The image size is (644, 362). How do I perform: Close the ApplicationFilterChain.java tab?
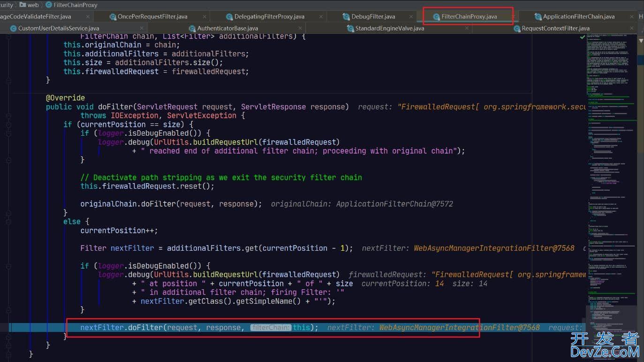[x=631, y=16]
